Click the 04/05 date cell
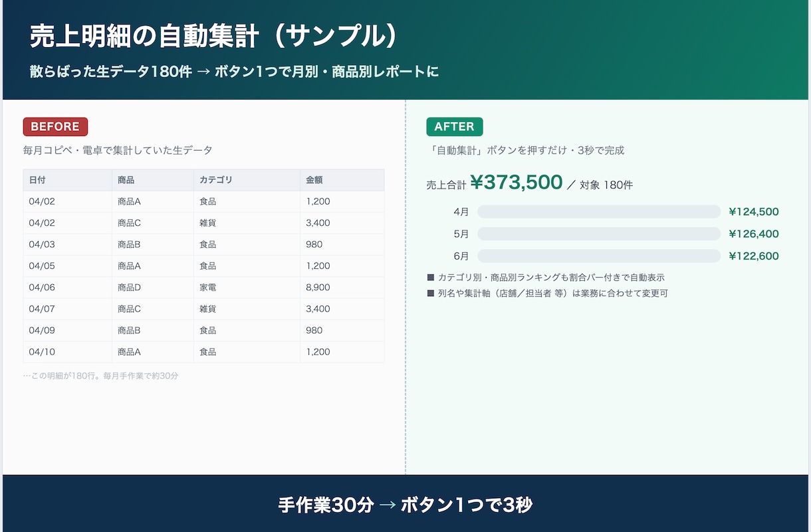The width and height of the screenshot is (811, 532). [x=67, y=266]
